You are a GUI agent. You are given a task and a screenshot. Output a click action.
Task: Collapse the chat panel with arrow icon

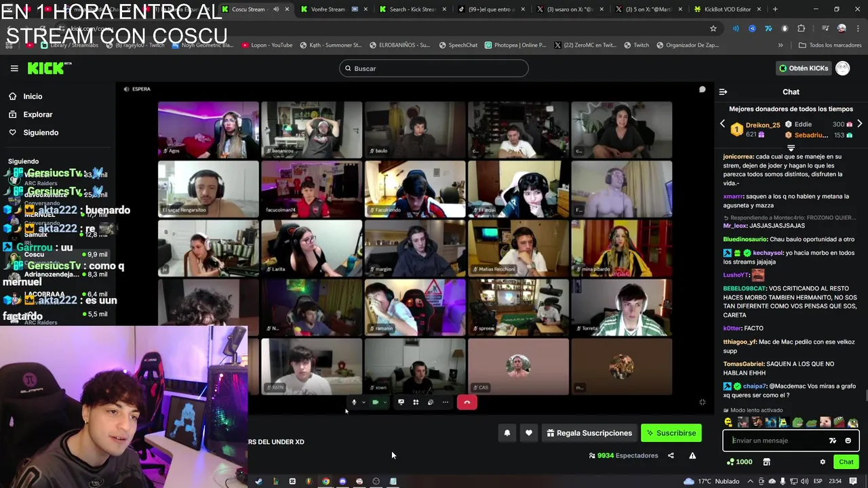coord(723,91)
